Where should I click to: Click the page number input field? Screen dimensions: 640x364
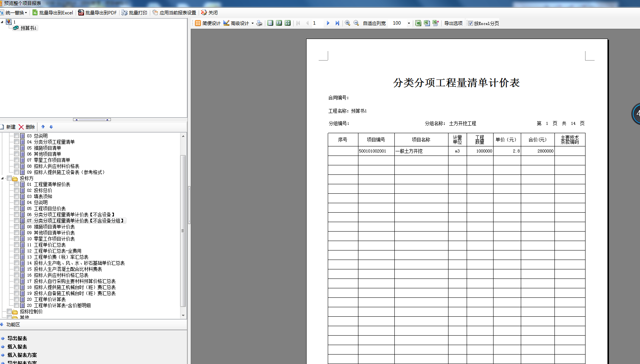click(317, 23)
